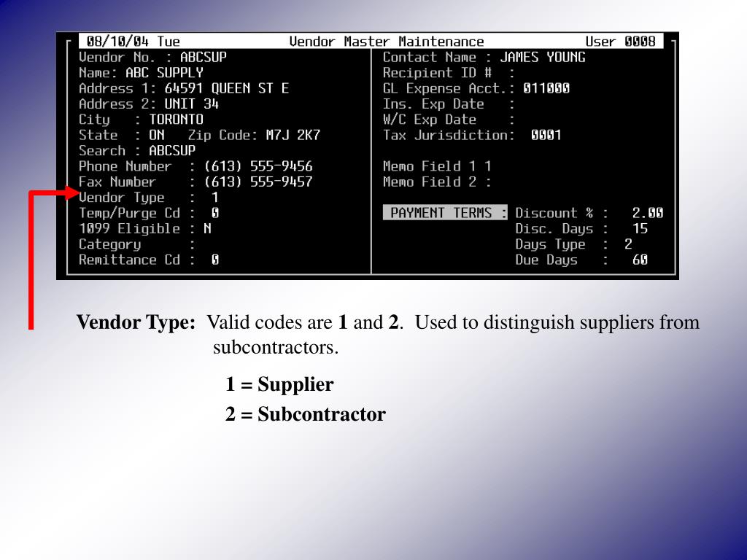Image resolution: width=747 pixels, height=560 pixels.
Task: Select the Vendor Type value 1
Action: click(x=215, y=198)
